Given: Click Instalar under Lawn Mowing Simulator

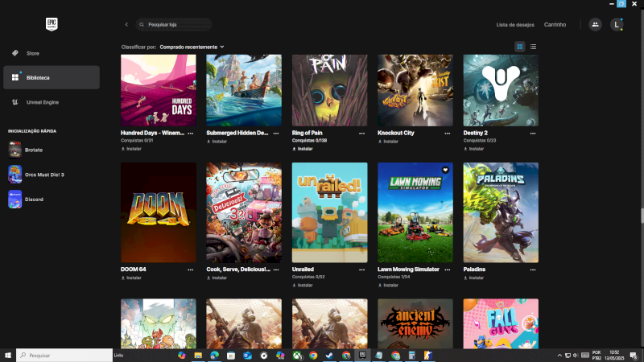Looking at the screenshot, I should coord(388,286).
